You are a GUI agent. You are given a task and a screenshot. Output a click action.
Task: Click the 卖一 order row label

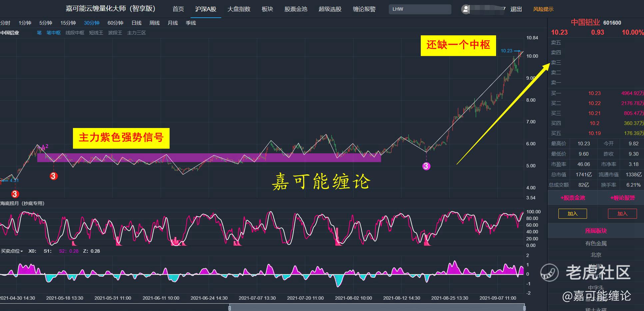coord(556,82)
